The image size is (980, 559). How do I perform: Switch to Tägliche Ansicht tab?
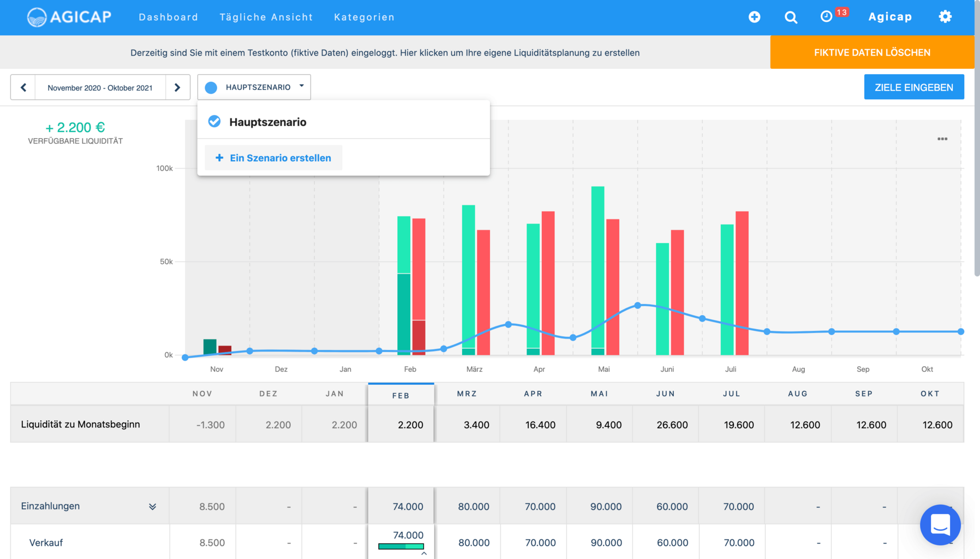(x=266, y=17)
